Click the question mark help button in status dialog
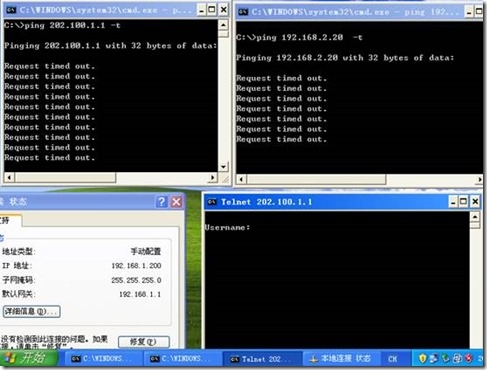Image resolution: width=487 pixels, height=370 pixels. (161, 202)
